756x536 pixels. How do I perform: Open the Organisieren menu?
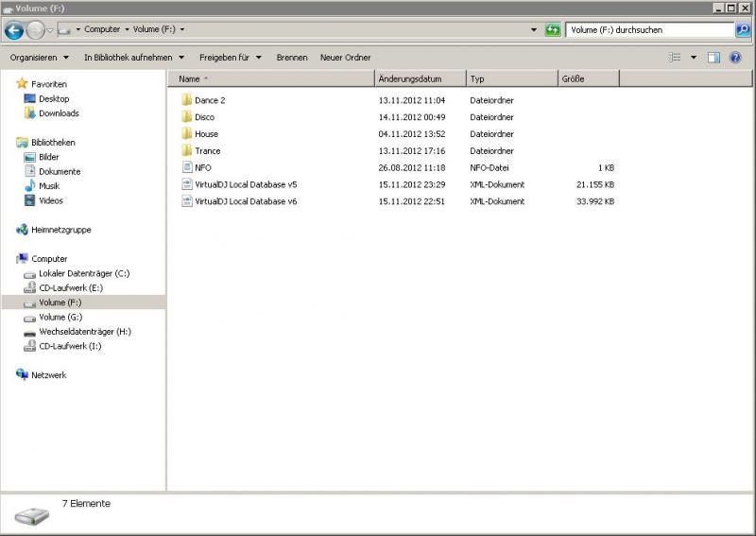[39, 58]
